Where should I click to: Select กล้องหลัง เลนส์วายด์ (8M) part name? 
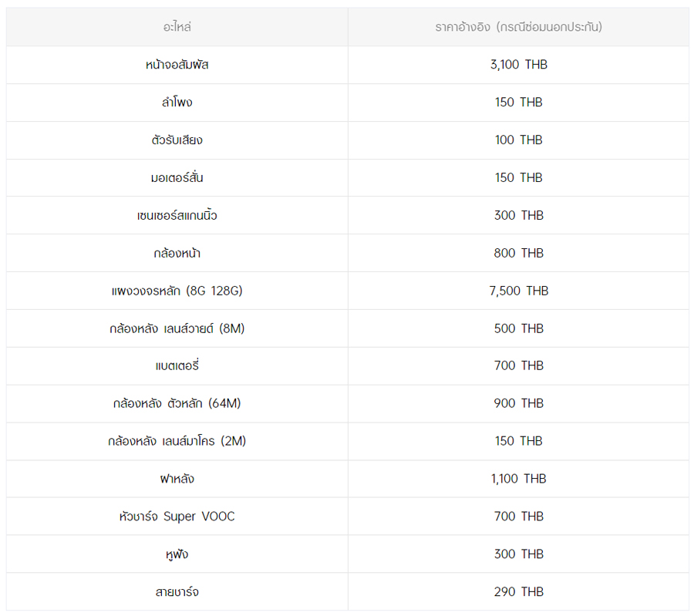click(177, 328)
